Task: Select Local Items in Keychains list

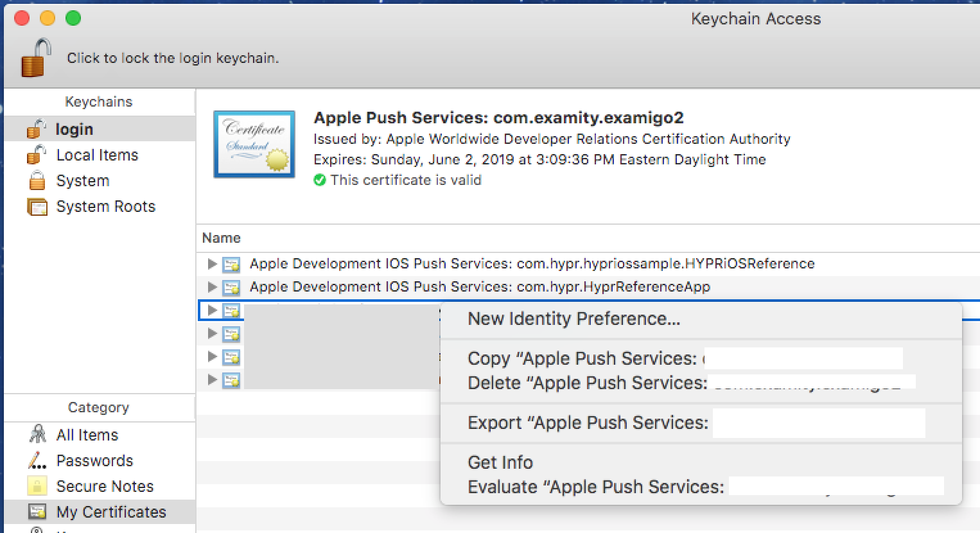Action: tap(97, 155)
